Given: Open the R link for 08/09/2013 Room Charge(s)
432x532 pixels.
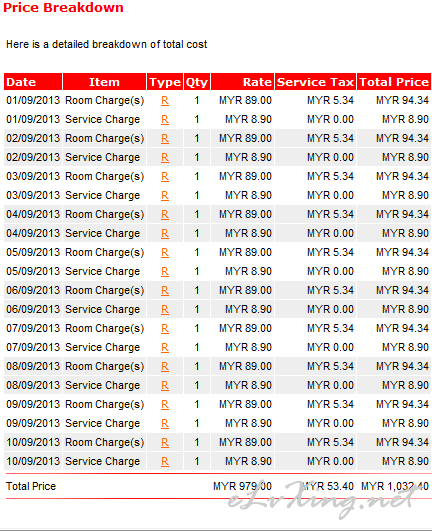Looking at the screenshot, I should 165,367.
